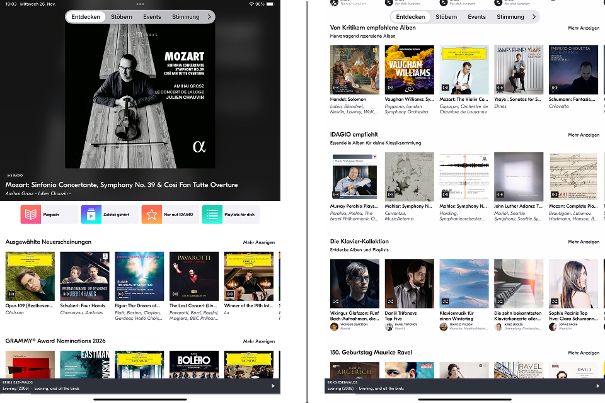Open the RAVEL titled album cover
This screenshot has width=605, height=403.
(x=519, y=370)
